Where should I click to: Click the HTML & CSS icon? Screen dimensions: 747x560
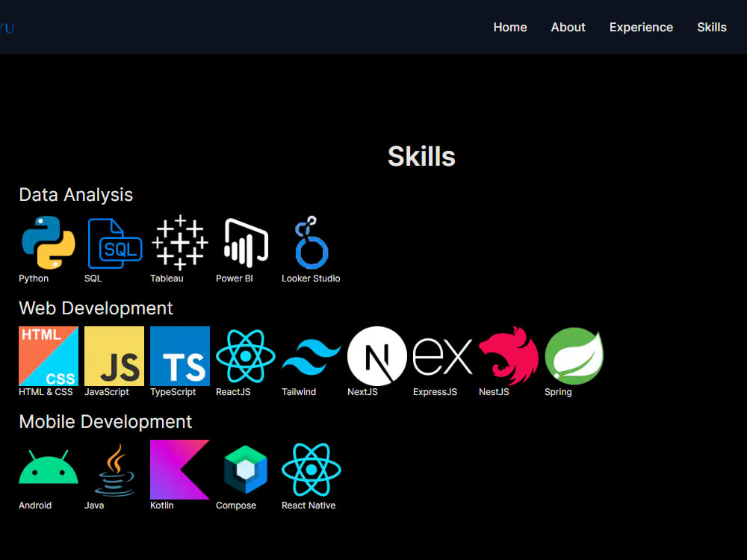pos(49,356)
